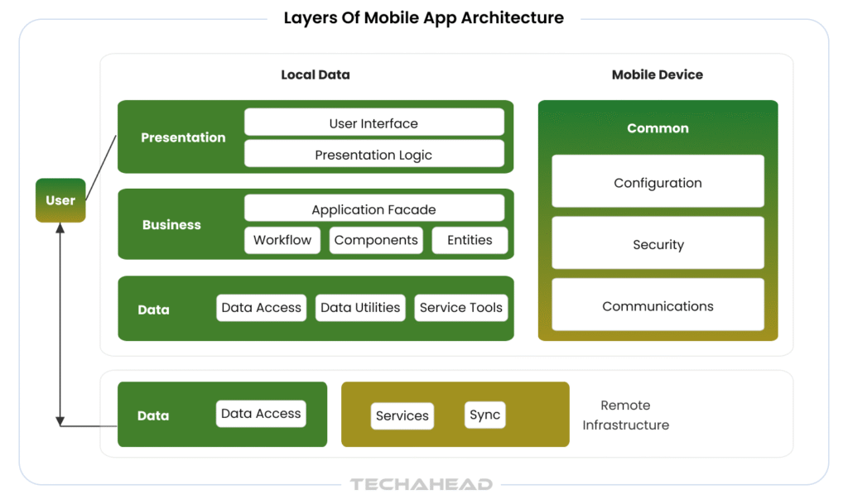Click the Communications box
The height and width of the screenshot is (504, 848).
[x=658, y=305]
